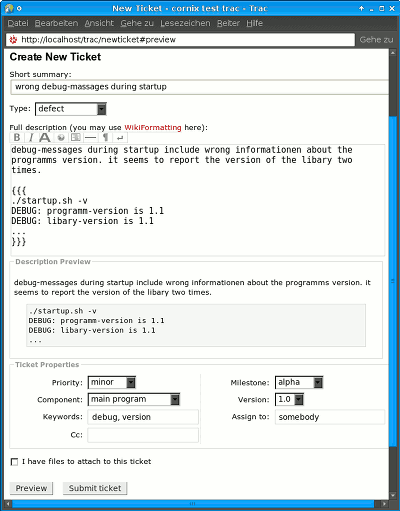Open the Bearbeiten menu
The width and height of the screenshot is (400, 511).
56,23
